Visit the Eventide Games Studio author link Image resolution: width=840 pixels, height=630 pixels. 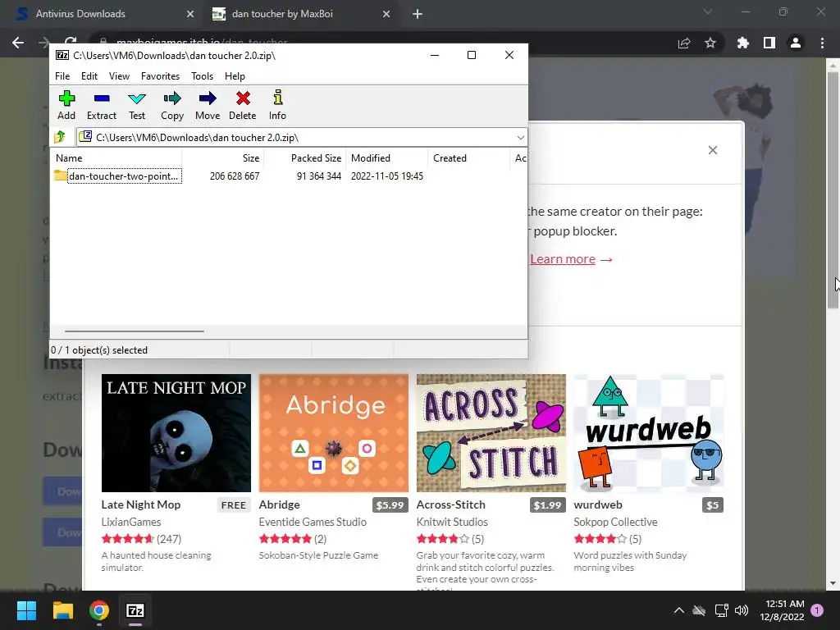[x=313, y=522]
